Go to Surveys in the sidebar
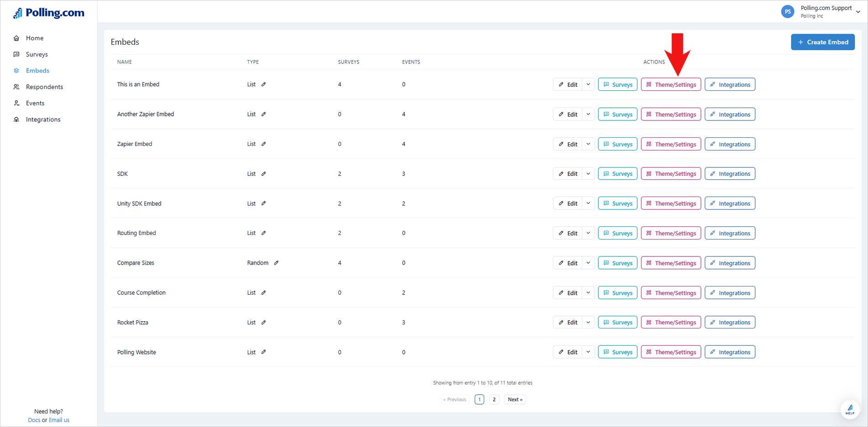This screenshot has width=868, height=427. tap(37, 54)
